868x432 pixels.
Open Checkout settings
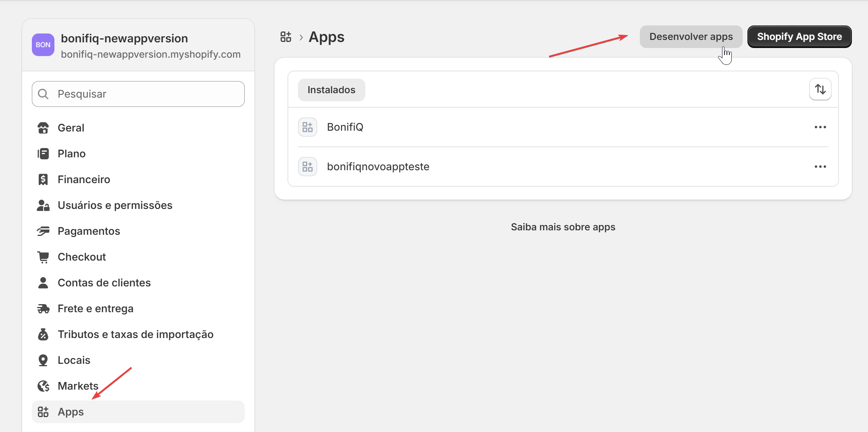click(x=138, y=257)
